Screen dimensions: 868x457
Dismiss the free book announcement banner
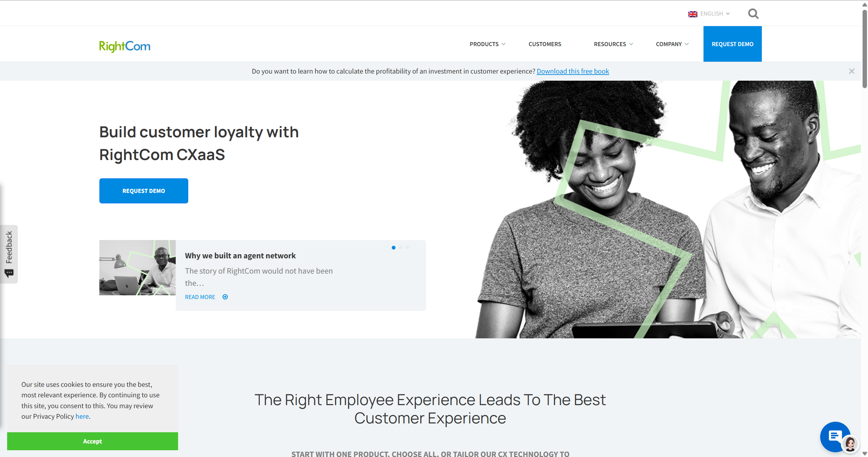851,71
